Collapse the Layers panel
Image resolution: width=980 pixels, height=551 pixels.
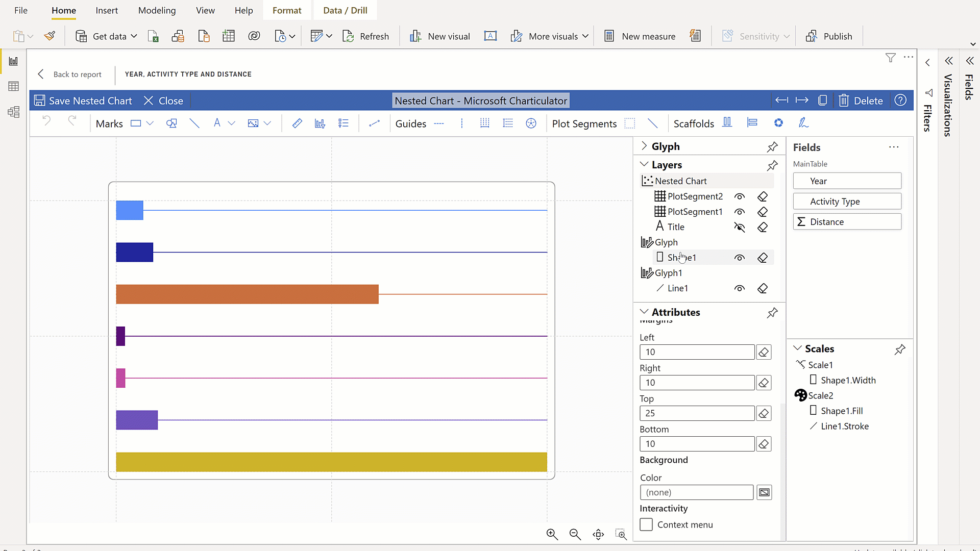[x=644, y=164]
